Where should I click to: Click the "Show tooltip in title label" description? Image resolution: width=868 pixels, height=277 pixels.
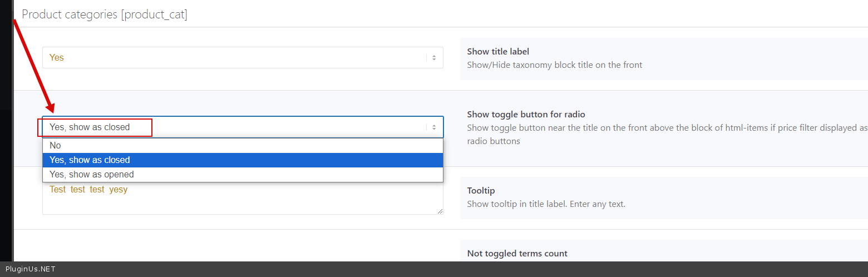pyautogui.click(x=546, y=204)
